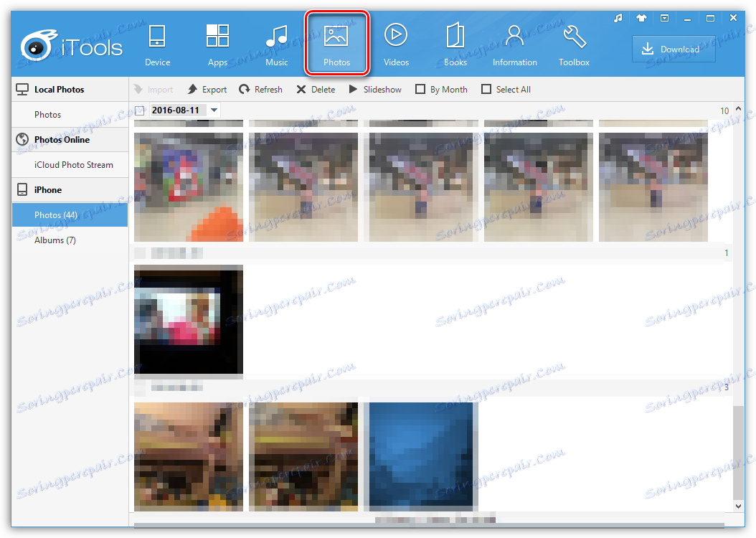The width and height of the screenshot is (756, 538).
Task: Select Photos Online header
Action: (70, 140)
